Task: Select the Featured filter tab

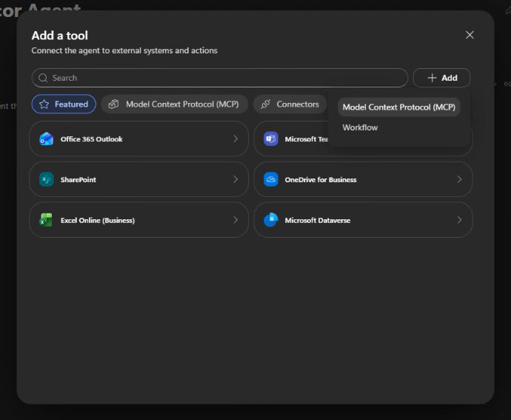Action: pyautogui.click(x=64, y=104)
